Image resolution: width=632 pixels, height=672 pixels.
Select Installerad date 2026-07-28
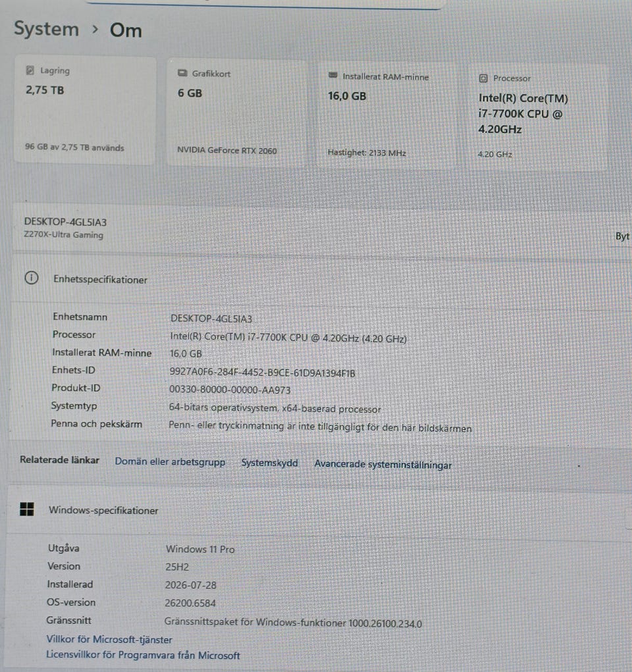coord(191,585)
